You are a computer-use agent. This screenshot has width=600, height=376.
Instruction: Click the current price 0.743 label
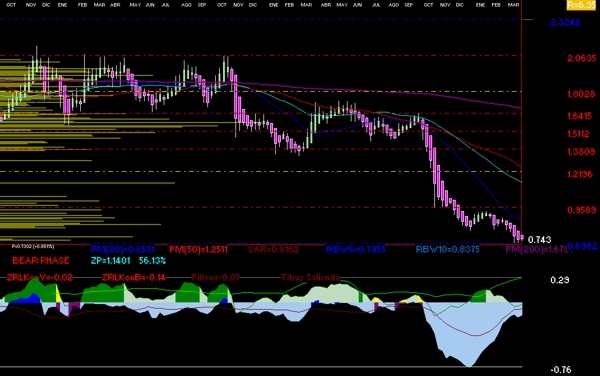click(539, 239)
